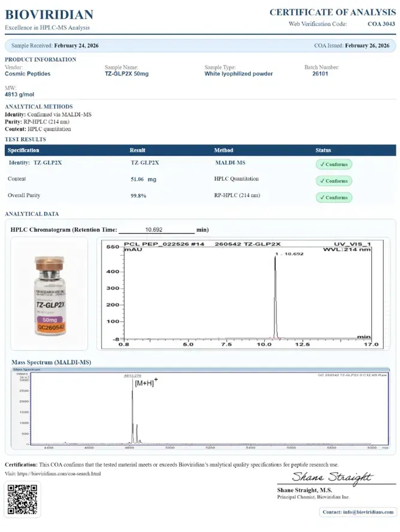400x532 pixels.
Task: Click the HPLC chromatogram plot
Action: tap(243, 294)
